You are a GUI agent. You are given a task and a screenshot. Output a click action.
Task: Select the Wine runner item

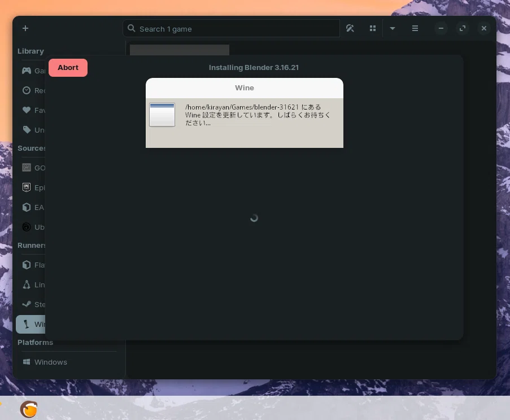[x=31, y=324]
